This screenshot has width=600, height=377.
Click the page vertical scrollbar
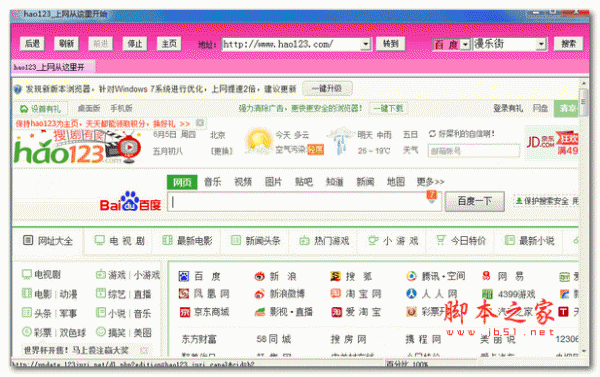click(584, 217)
